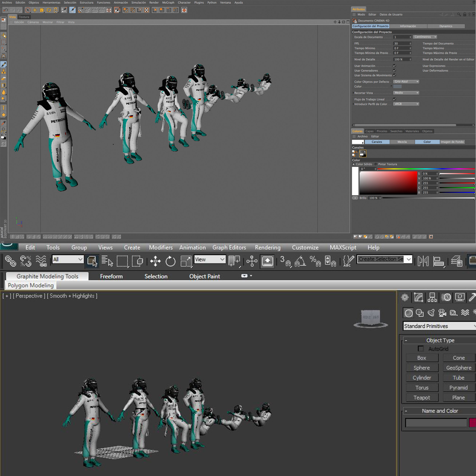Create a Teapot primitive

(x=422, y=398)
